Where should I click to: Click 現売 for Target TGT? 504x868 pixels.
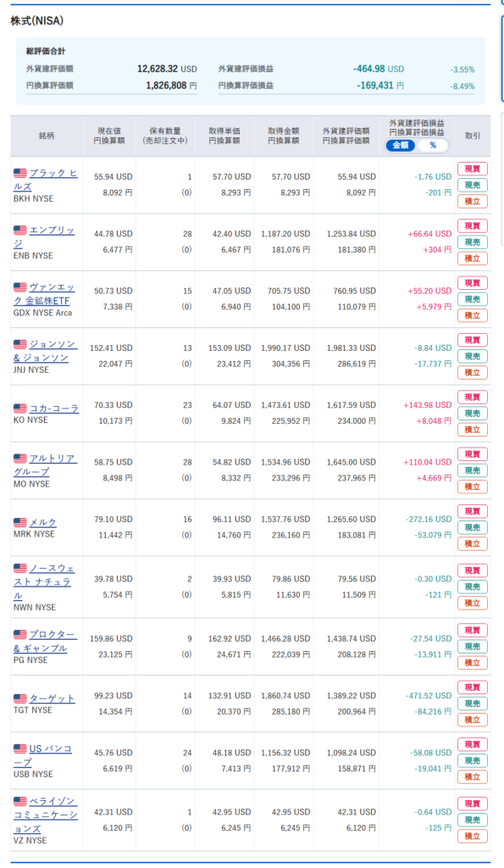click(472, 704)
